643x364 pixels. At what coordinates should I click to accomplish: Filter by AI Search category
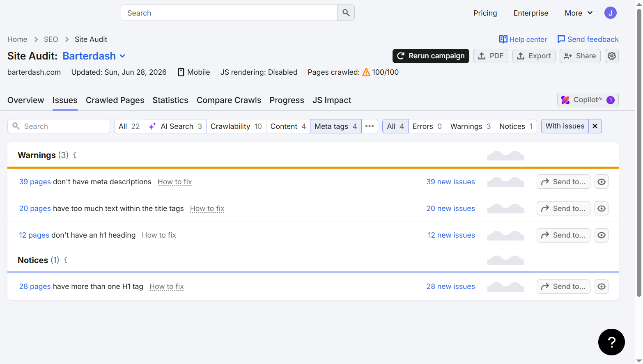175,126
